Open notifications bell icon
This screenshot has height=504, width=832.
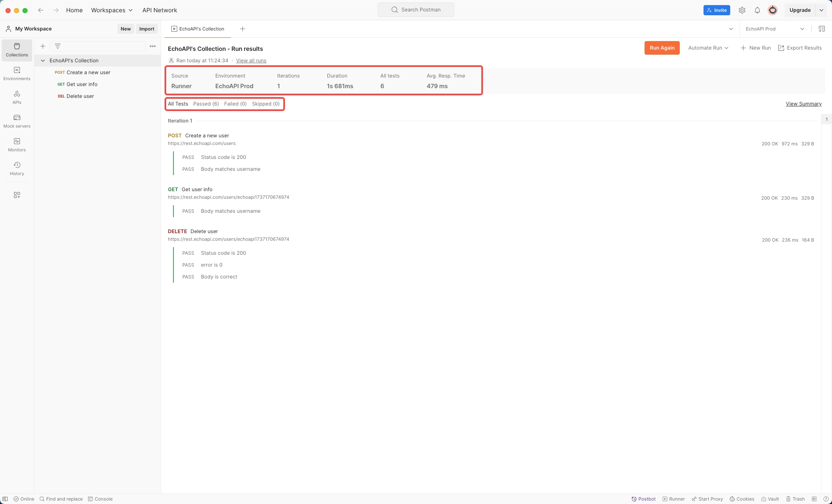click(757, 10)
